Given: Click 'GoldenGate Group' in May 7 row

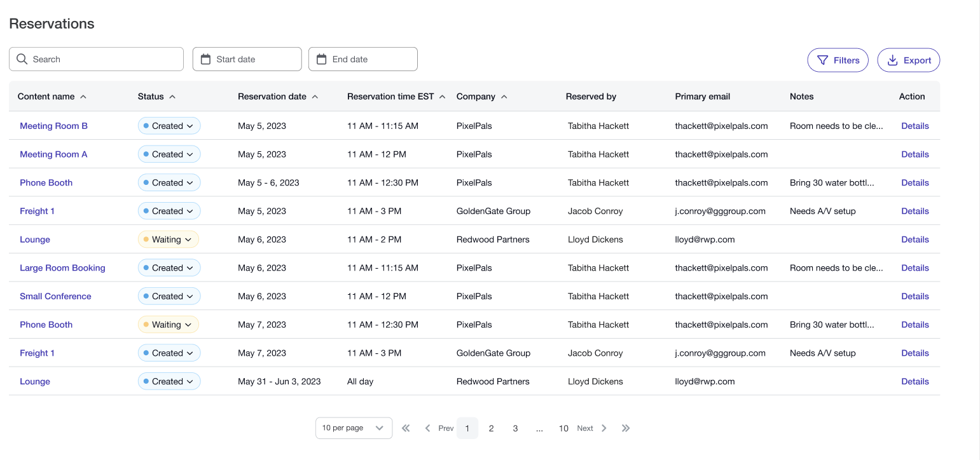Looking at the screenshot, I should coord(493,353).
